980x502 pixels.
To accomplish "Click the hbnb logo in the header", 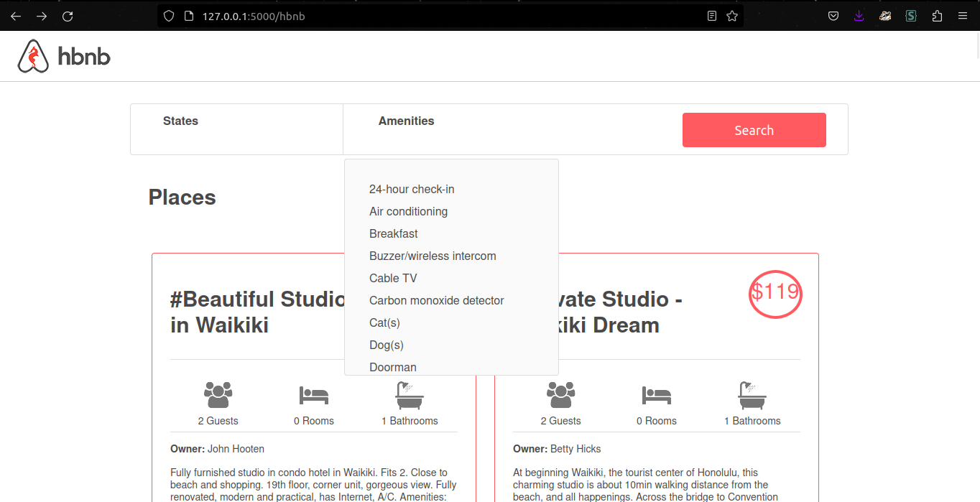I will point(64,56).
